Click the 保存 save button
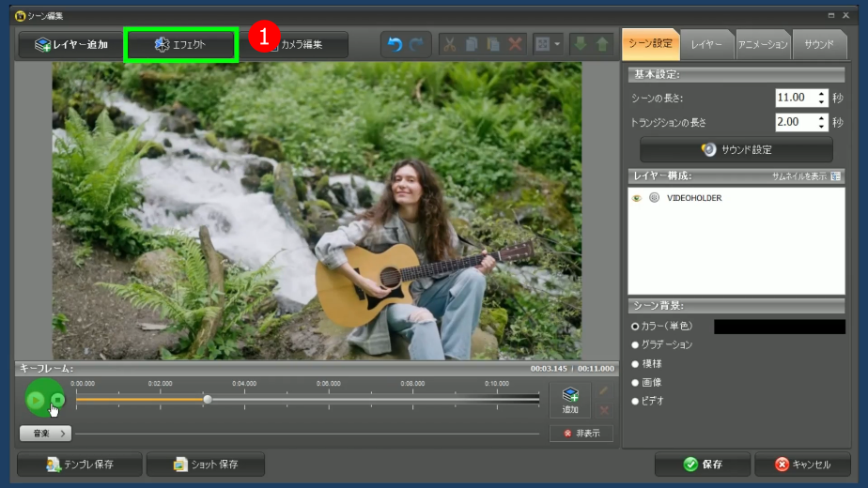 [x=702, y=465]
